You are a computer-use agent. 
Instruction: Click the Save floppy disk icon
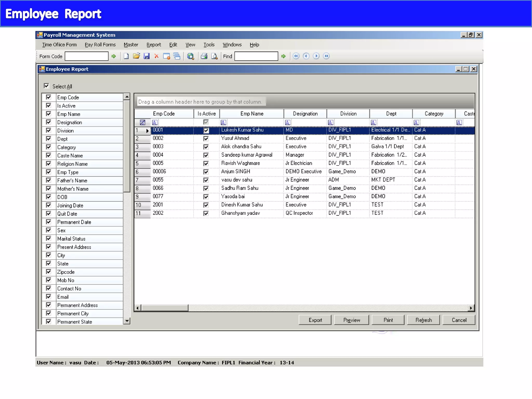147,56
